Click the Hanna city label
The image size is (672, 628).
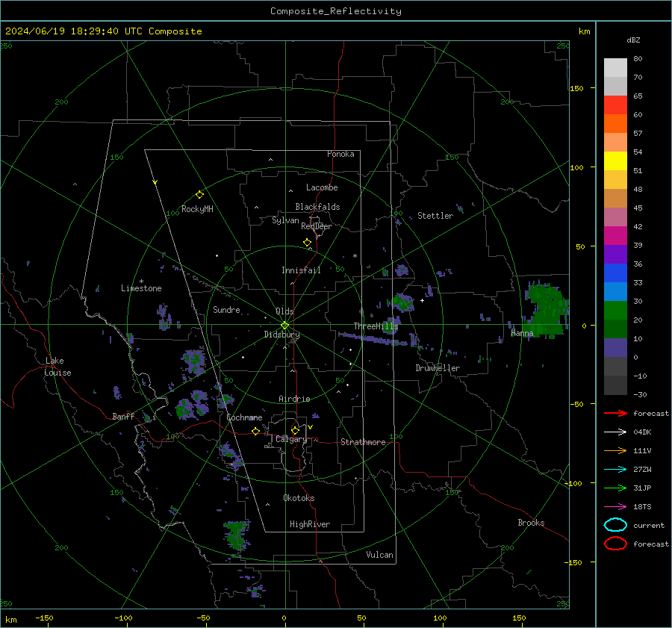coord(522,333)
